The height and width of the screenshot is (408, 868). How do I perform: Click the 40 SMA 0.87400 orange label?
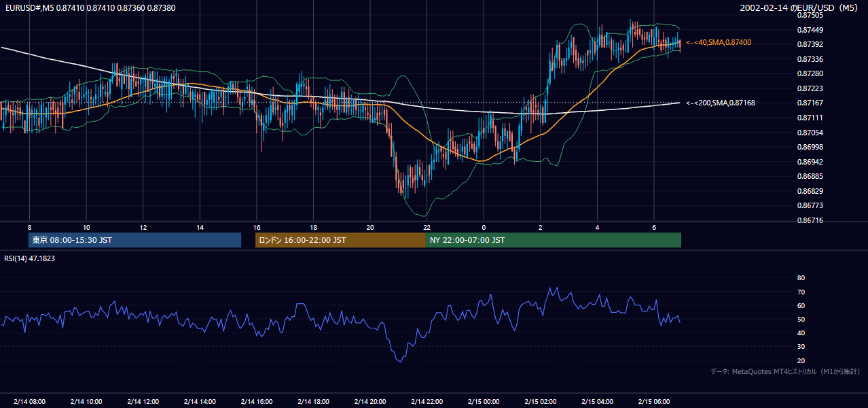[719, 42]
